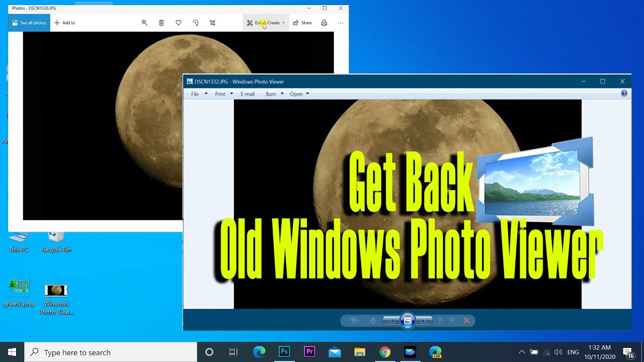Open the volume control in system tray
644x362 pixels.
(x=558, y=352)
